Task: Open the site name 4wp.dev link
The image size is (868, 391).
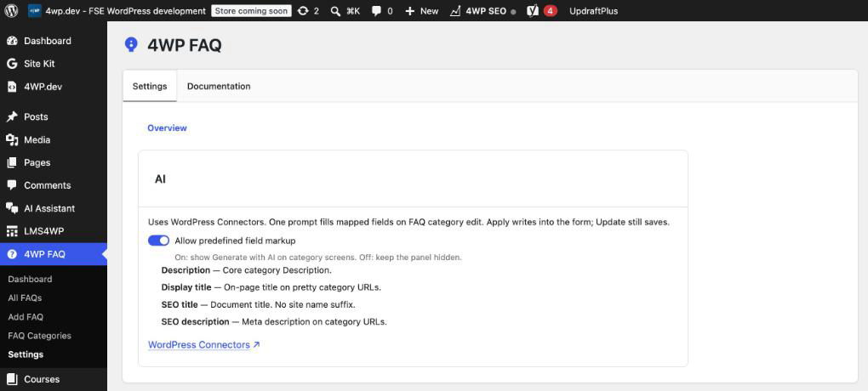Action: 126,11
